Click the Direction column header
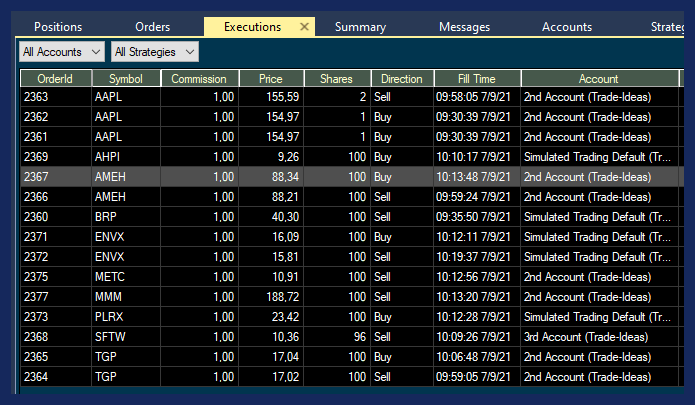The width and height of the screenshot is (695, 405). (x=401, y=79)
